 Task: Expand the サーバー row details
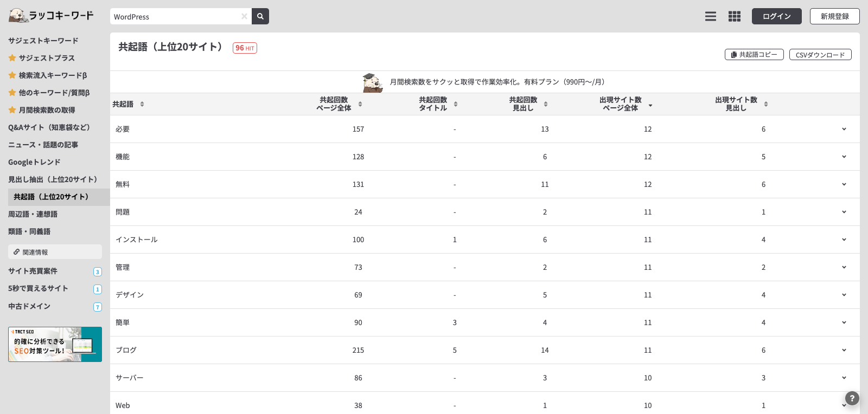(x=844, y=378)
